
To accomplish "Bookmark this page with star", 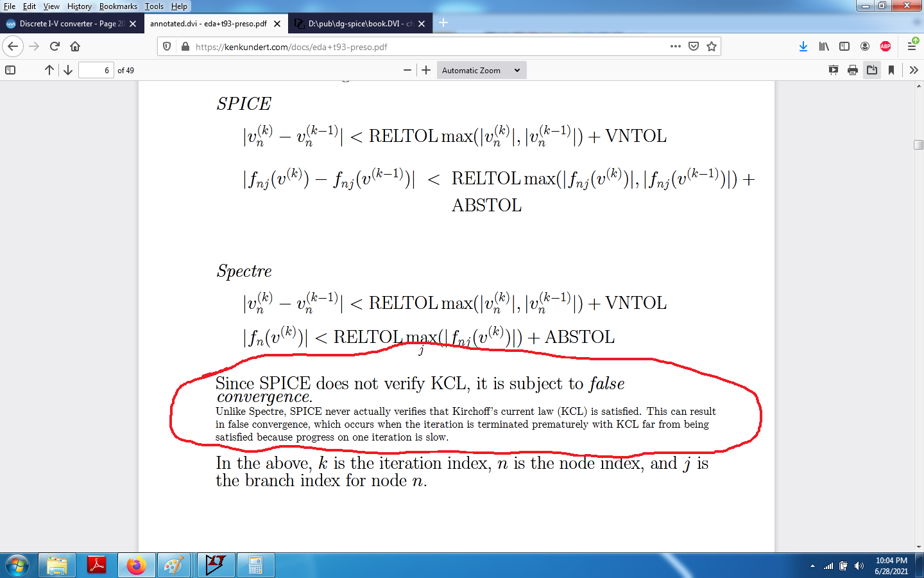I will [x=712, y=46].
